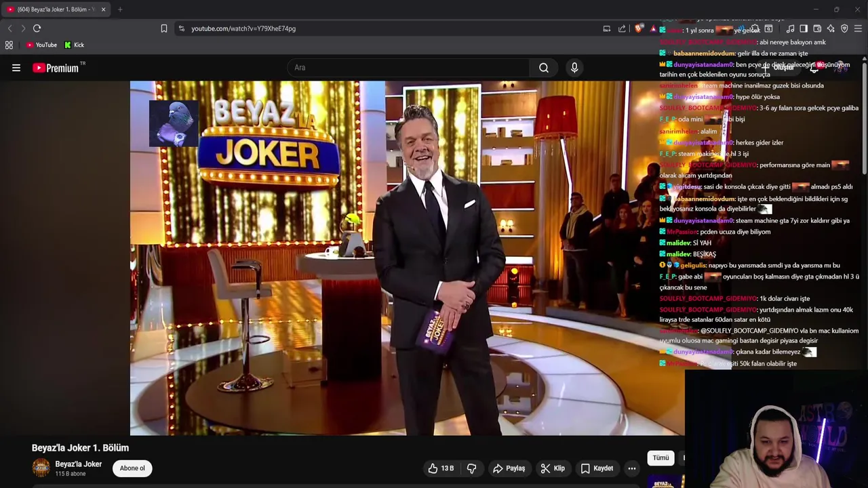Image resolution: width=868 pixels, height=488 pixels.
Task: Open the Brave VPN shield icon
Action: (844, 28)
